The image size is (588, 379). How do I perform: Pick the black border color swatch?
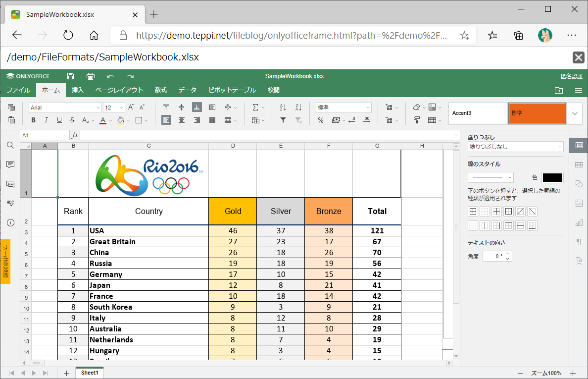point(552,177)
